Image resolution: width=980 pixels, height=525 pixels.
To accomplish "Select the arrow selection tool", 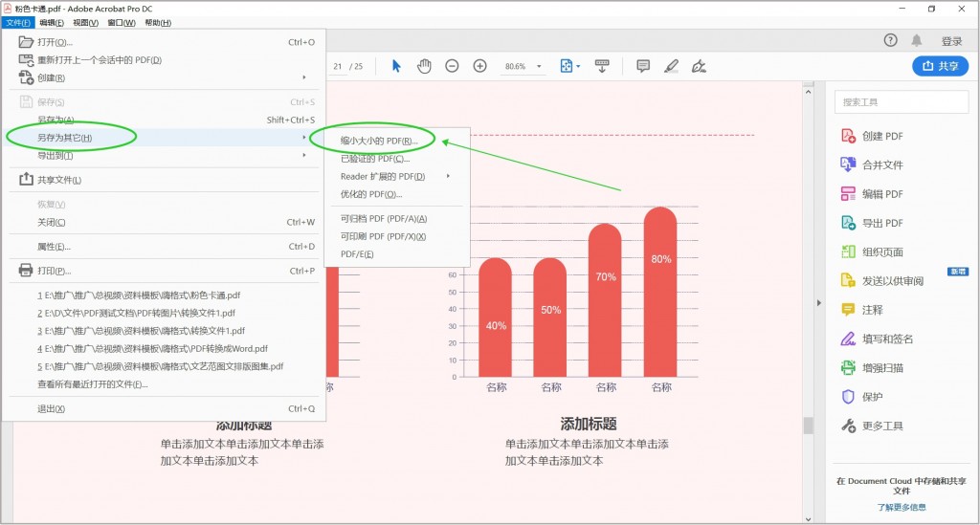I will click(396, 66).
